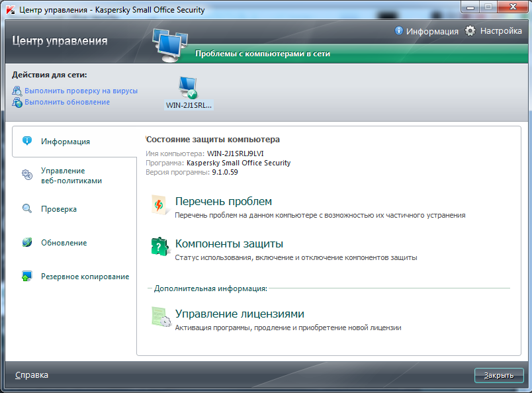Click description Статус использования under Компоненты защиты
Viewport: 532px width, 393px height.
click(x=296, y=257)
